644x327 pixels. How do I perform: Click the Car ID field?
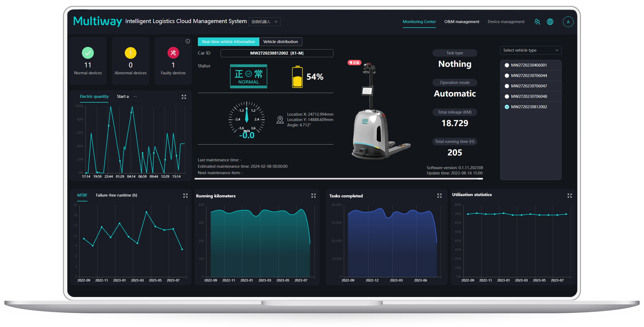(x=277, y=53)
